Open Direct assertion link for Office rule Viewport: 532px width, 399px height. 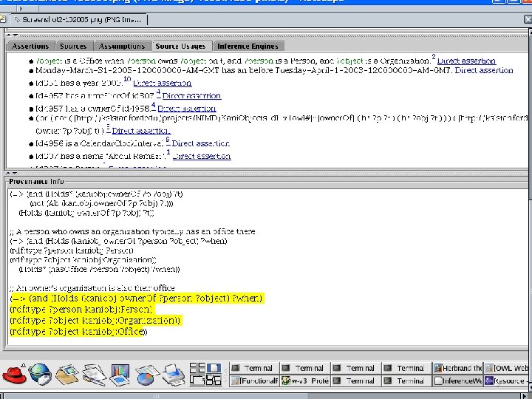click(x=466, y=61)
